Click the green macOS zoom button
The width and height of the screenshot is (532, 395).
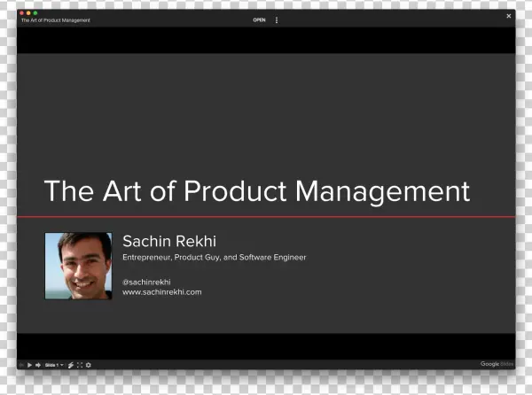pos(35,13)
